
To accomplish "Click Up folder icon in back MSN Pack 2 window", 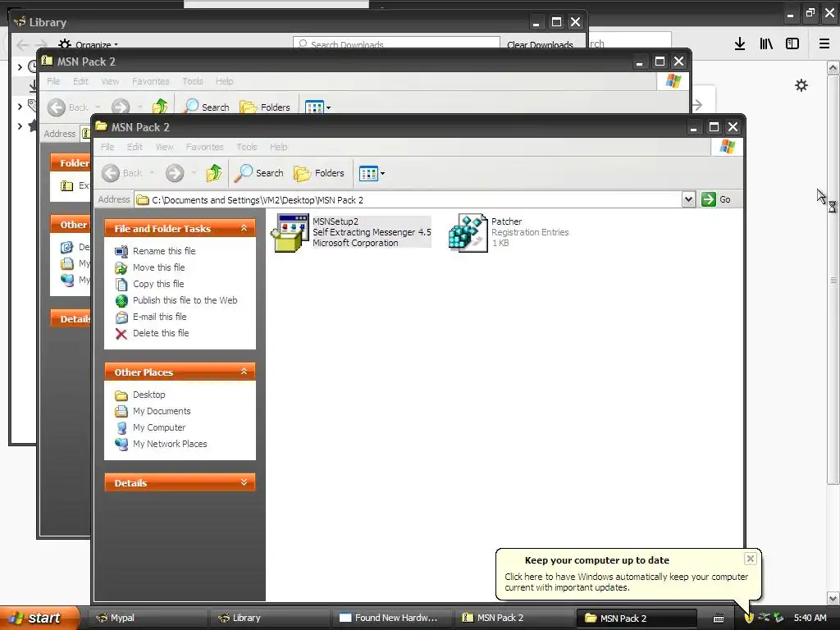I will click(x=160, y=107).
